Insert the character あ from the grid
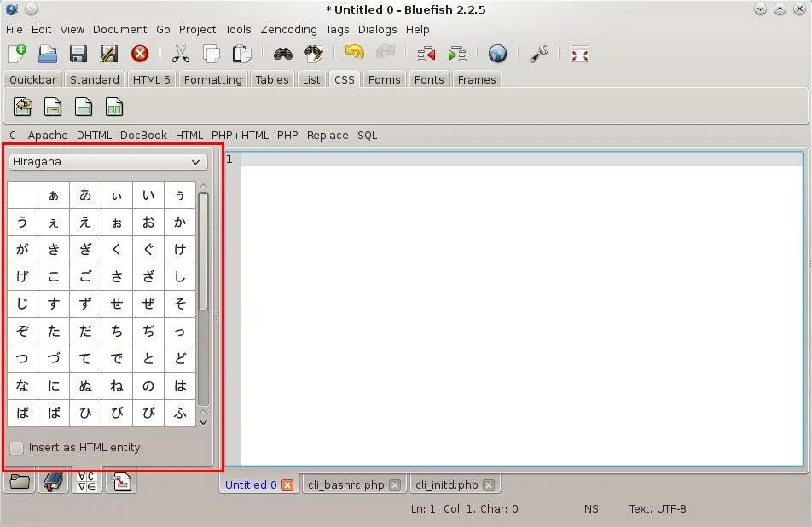 (x=85, y=195)
